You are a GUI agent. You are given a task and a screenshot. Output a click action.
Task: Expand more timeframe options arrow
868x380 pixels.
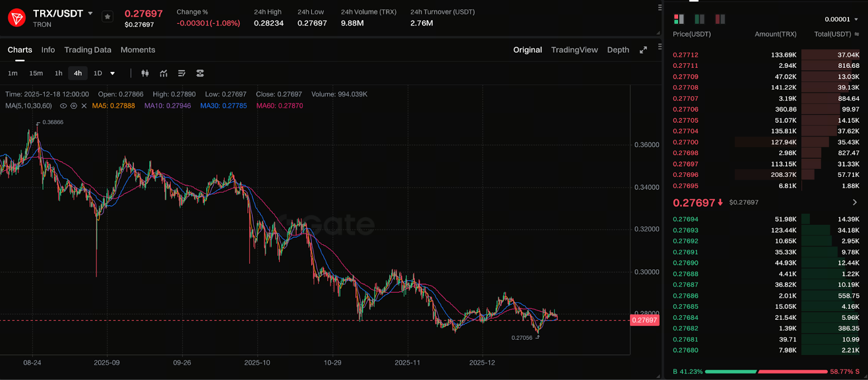tap(112, 73)
